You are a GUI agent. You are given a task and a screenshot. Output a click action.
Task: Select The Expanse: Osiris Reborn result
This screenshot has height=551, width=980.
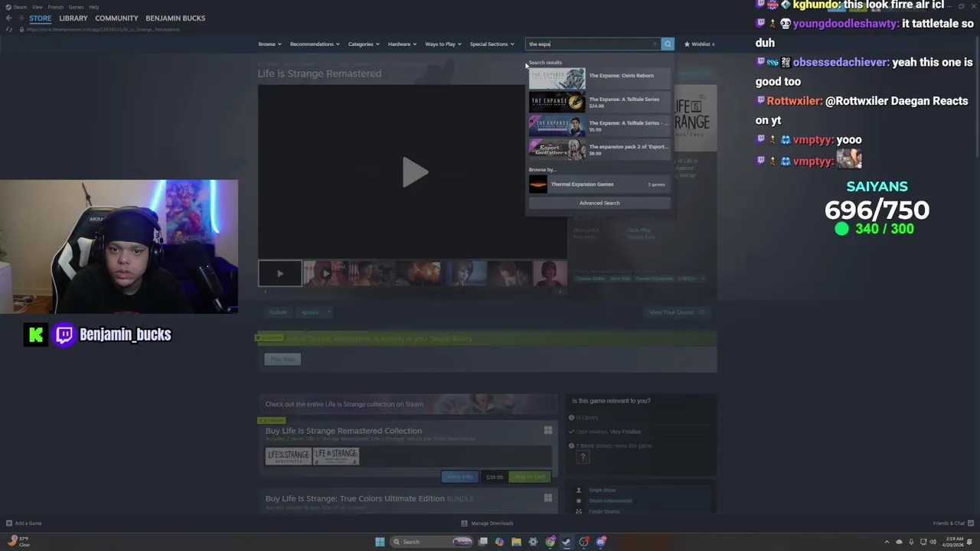click(599, 78)
